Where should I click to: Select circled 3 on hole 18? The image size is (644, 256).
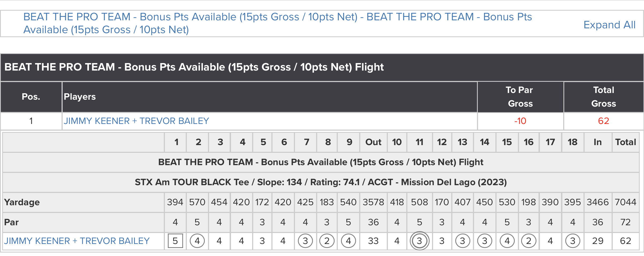(x=573, y=241)
